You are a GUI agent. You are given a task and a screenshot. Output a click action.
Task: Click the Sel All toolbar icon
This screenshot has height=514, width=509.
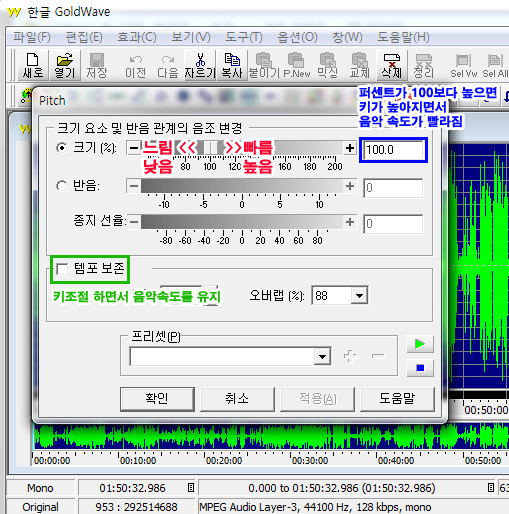click(x=495, y=65)
